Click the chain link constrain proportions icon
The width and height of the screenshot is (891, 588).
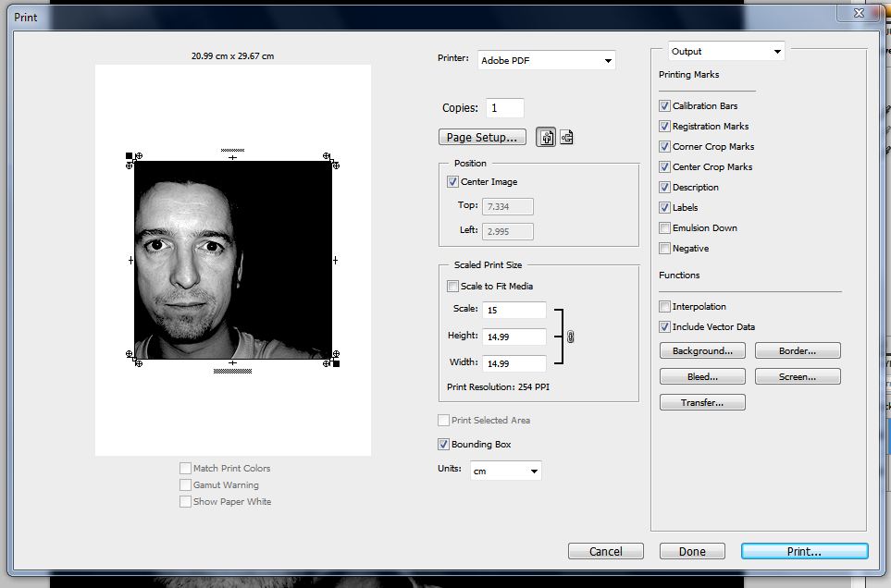coord(570,337)
